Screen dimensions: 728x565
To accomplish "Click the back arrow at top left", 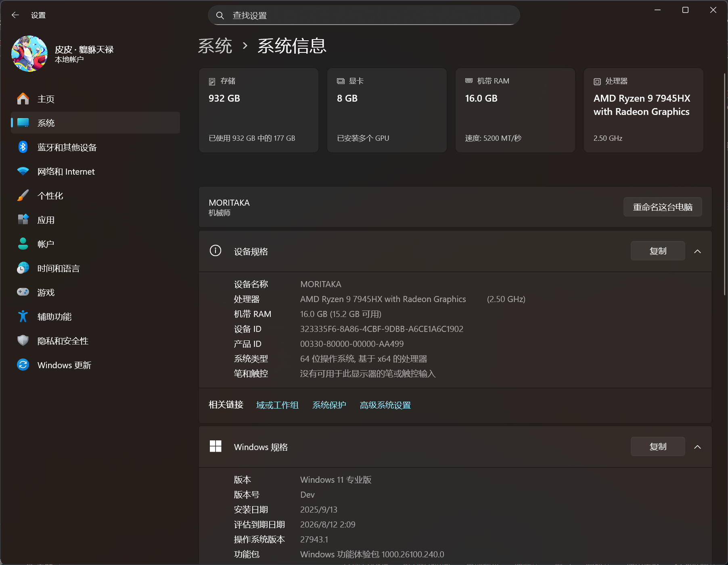I will pos(15,15).
